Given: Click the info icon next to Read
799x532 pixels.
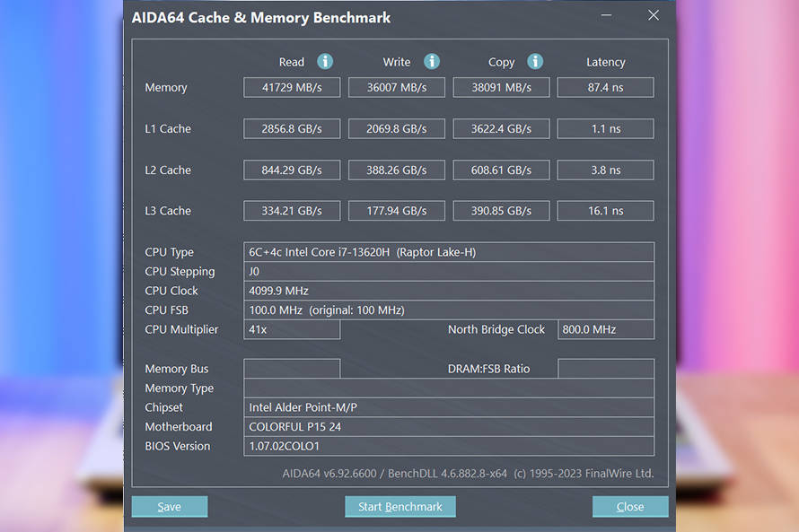Looking at the screenshot, I should coord(325,61).
